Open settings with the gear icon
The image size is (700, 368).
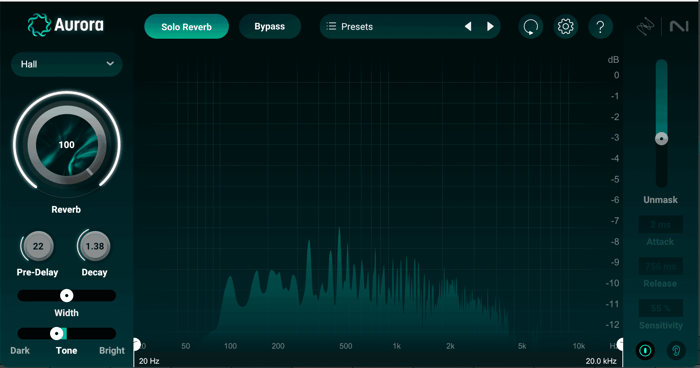[565, 26]
